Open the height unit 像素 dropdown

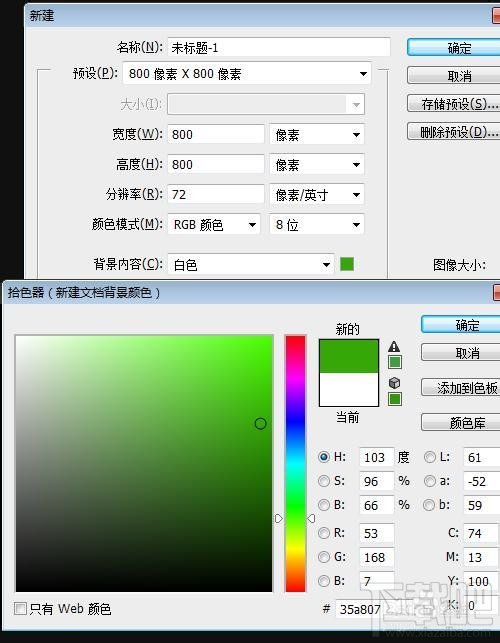(x=317, y=164)
